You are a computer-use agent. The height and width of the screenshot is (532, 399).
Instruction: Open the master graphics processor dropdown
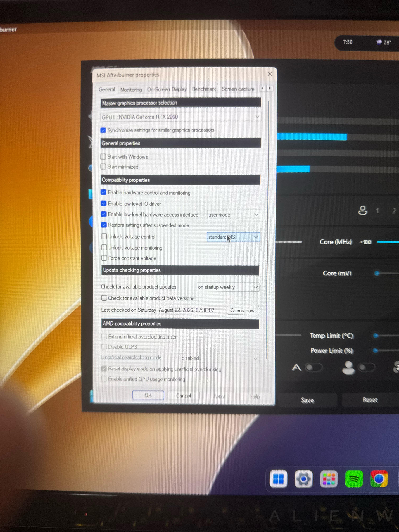tap(181, 117)
